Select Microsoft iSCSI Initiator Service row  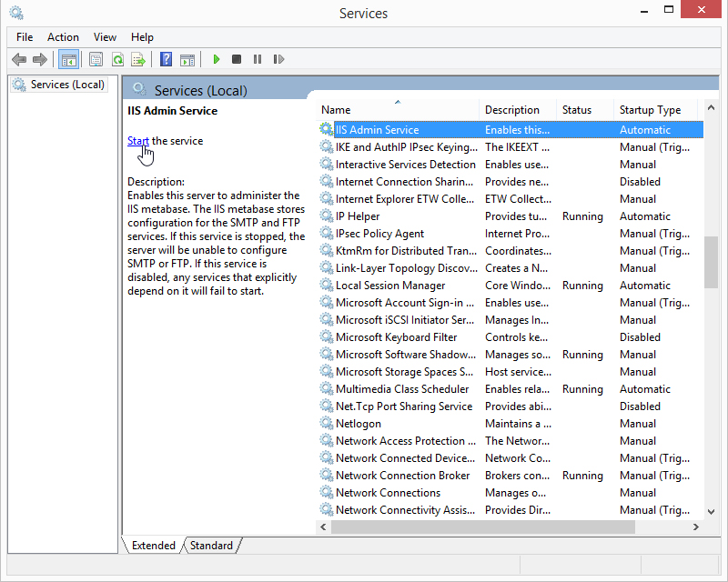pos(511,320)
